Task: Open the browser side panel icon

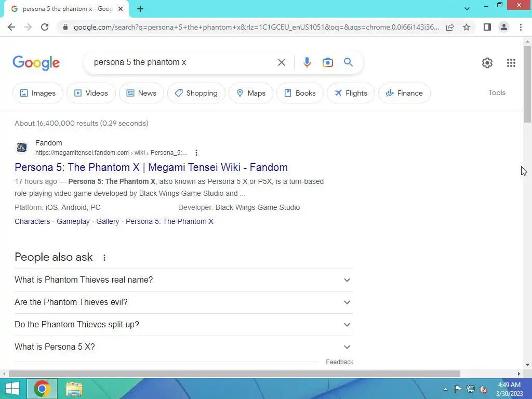Action: pos(487,27)
